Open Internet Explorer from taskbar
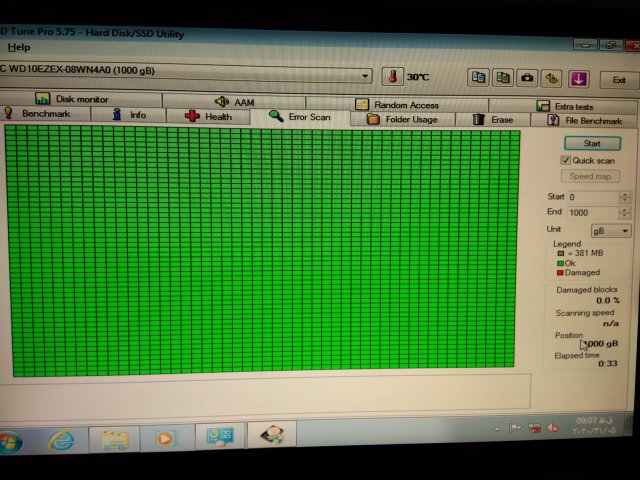This screenshot has width=640, height=480. click(62, 440)
